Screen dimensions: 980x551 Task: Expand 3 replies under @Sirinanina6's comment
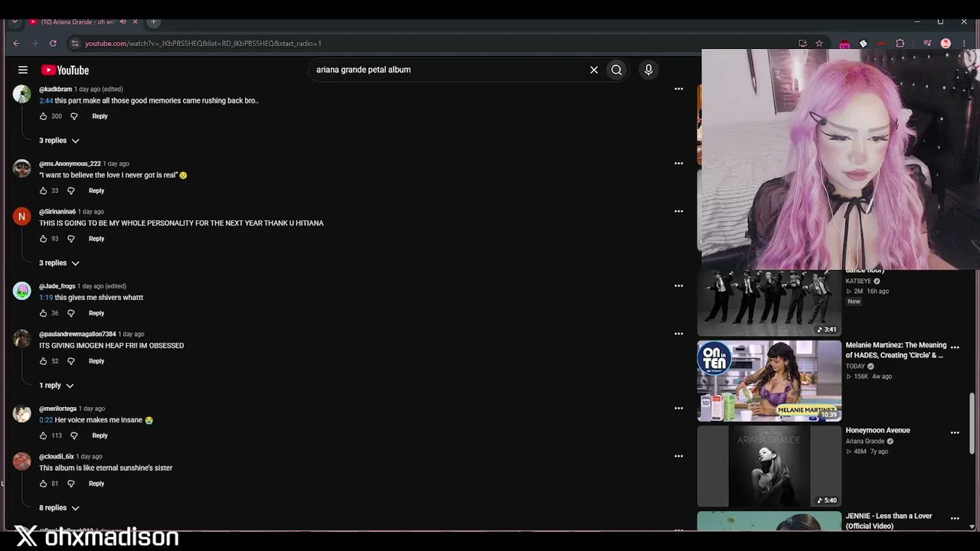click(59, 263)
